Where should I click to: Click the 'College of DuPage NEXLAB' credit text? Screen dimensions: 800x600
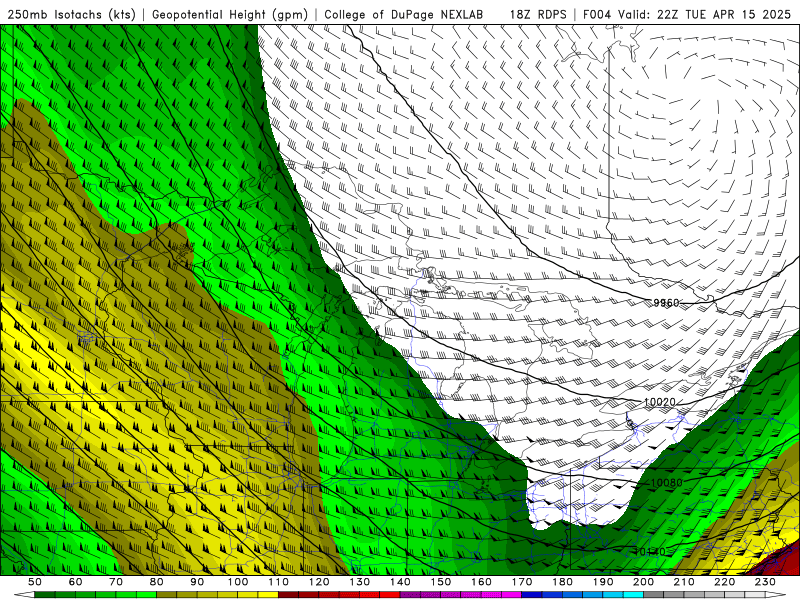pyautogui.click(x=404, y=14)
